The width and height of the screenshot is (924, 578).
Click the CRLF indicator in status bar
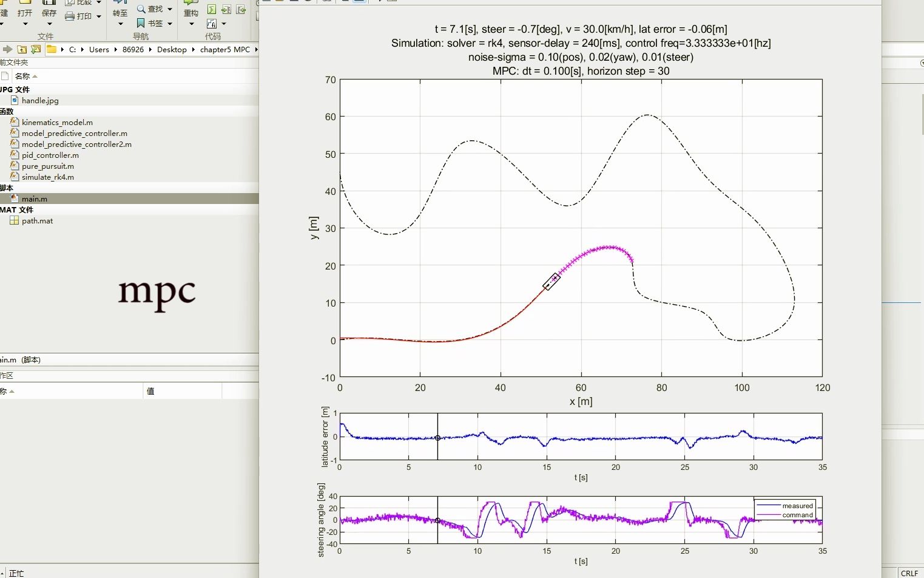pos(909,573)
